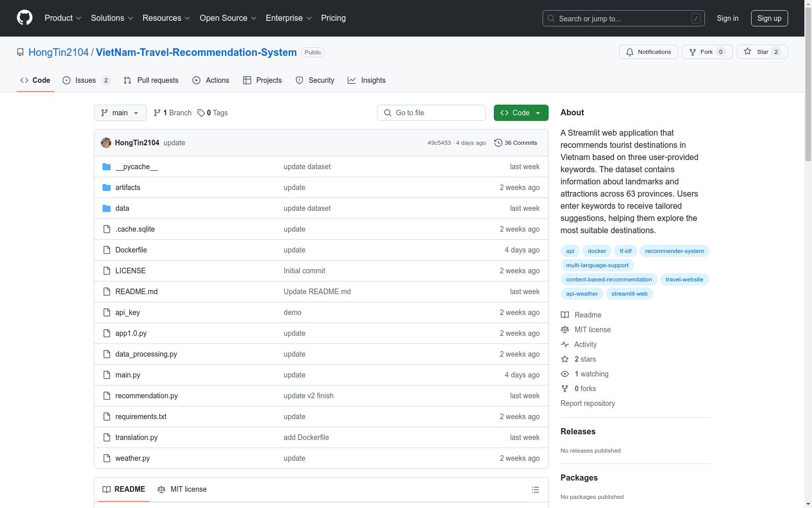Click the __pycache__ folder icon

(107, 167)
